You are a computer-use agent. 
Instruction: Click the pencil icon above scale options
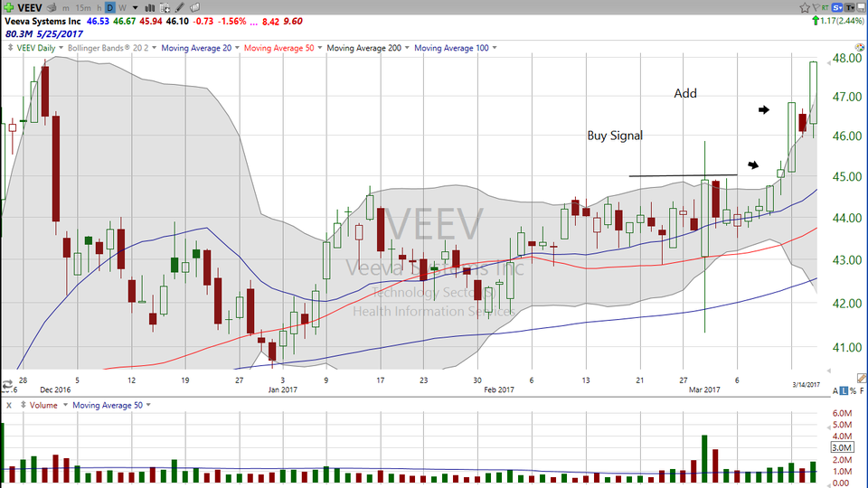[x=862, y=378]
